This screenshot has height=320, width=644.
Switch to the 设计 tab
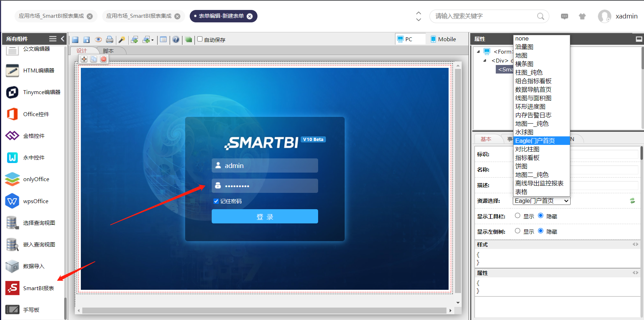[82, 51]
